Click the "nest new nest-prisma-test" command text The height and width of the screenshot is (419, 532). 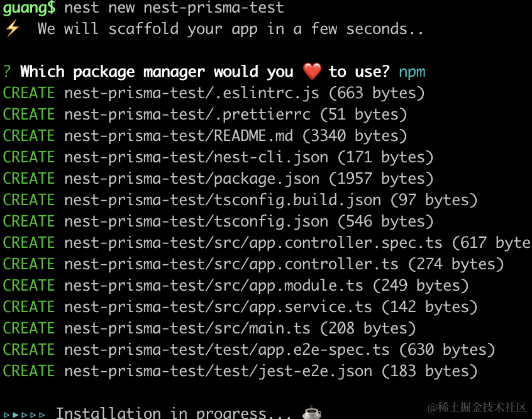[174, 8]
